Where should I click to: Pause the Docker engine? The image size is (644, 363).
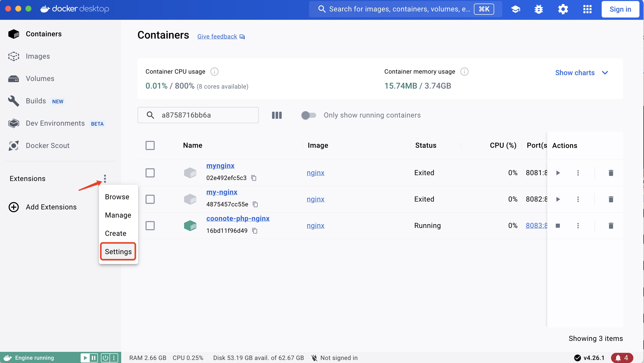(94, 358)
